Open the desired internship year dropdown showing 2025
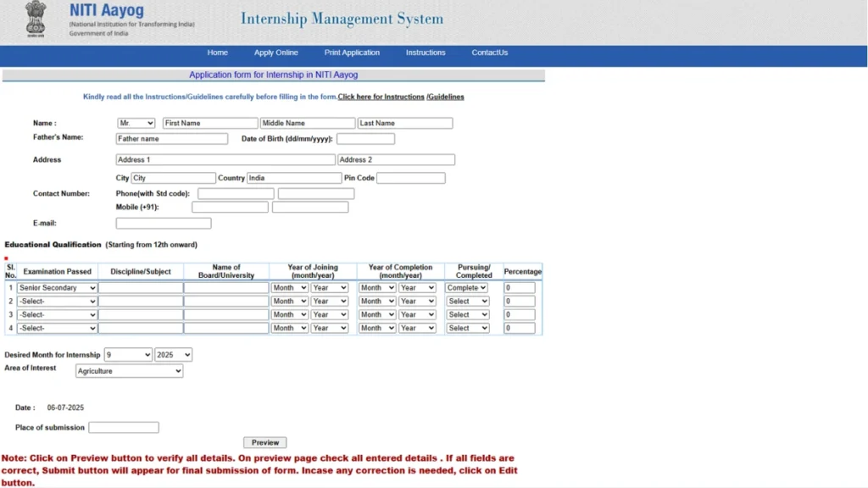868x488 pixels. click(x=173, y=354)
